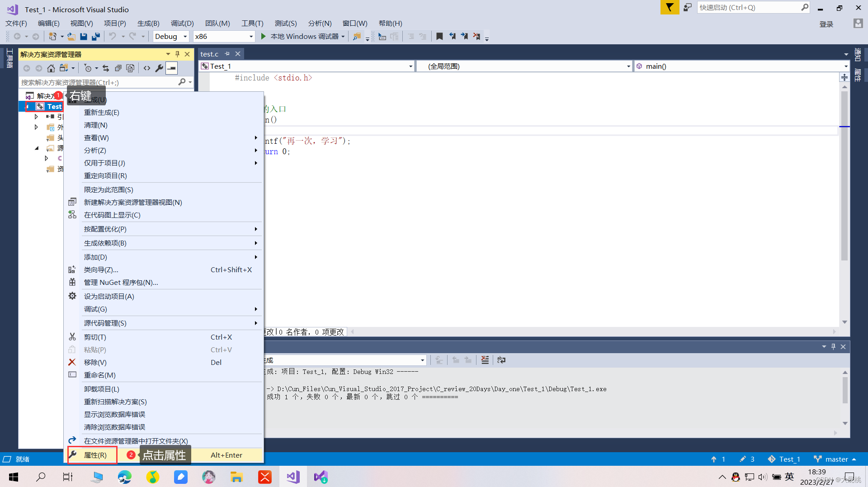Click the account avatar icon

point(858,24)
